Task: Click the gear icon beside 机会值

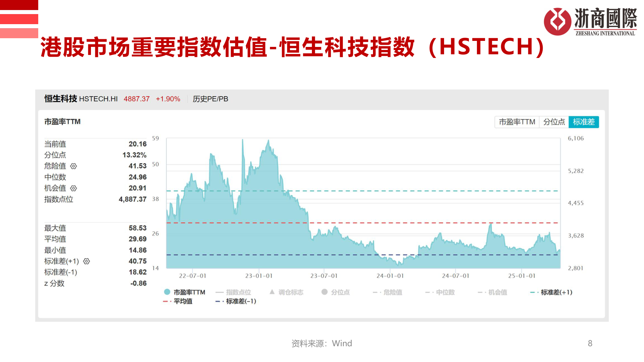Action: (73, 188)
